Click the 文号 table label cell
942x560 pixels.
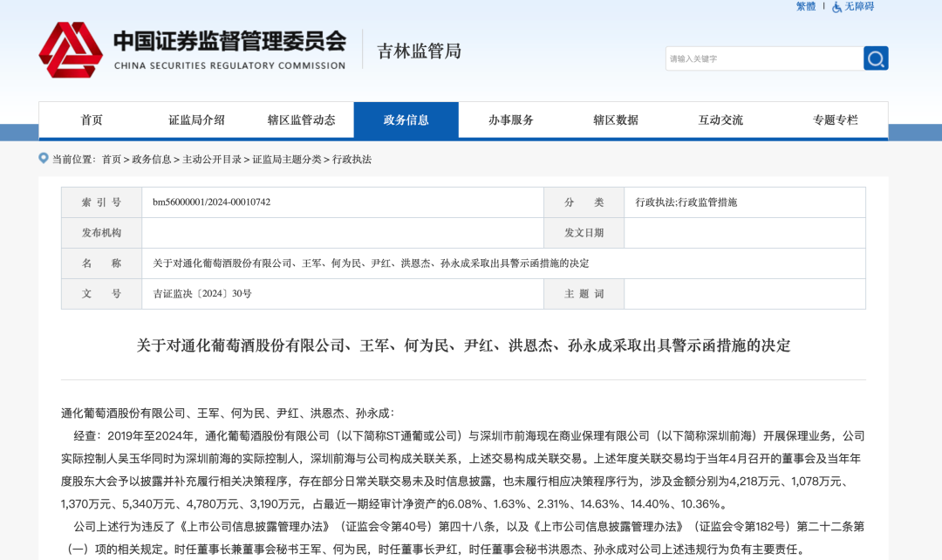[x=101, y=294]
